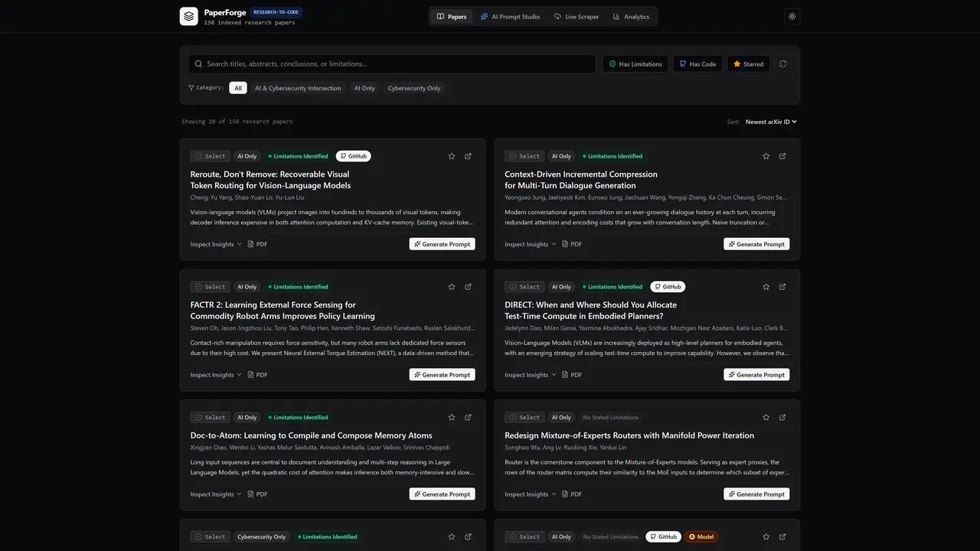Star the Doc-to-Atom paper
This screenshot has height=551, width=980.
point(452,418)
